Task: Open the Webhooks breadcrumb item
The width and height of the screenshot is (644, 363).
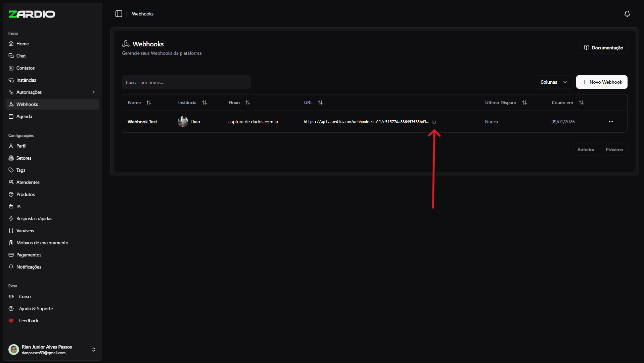Action: [x=142, y=14]
